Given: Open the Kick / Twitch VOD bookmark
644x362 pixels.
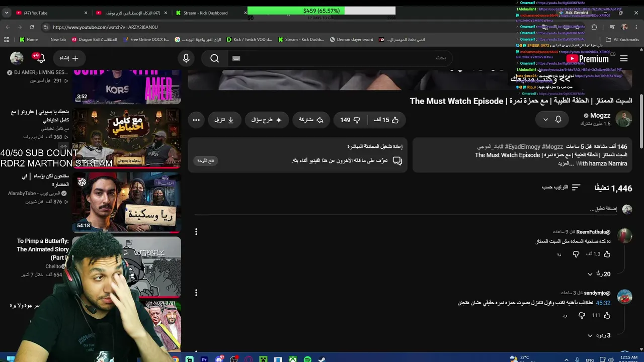Looking at the screenshot, I should (249, 40).
